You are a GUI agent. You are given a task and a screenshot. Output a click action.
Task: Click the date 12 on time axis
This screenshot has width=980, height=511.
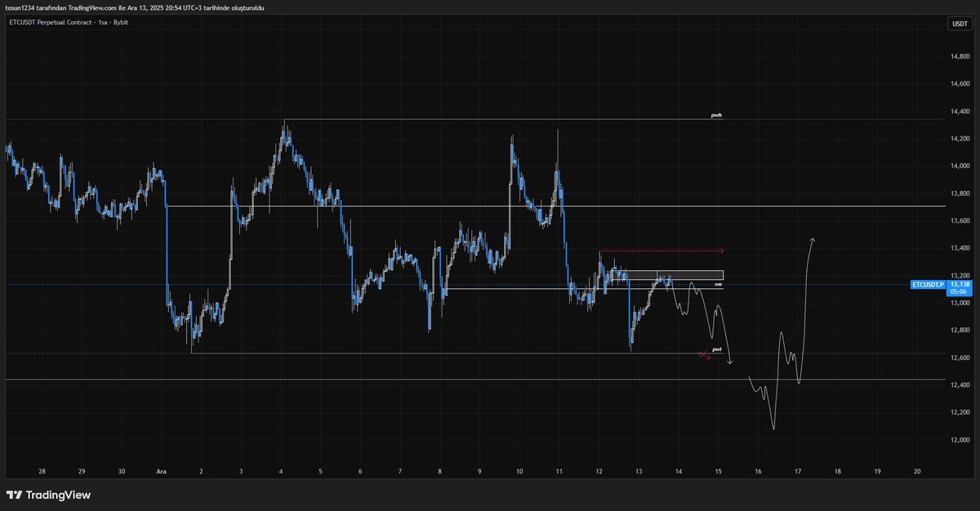[599, 471]
